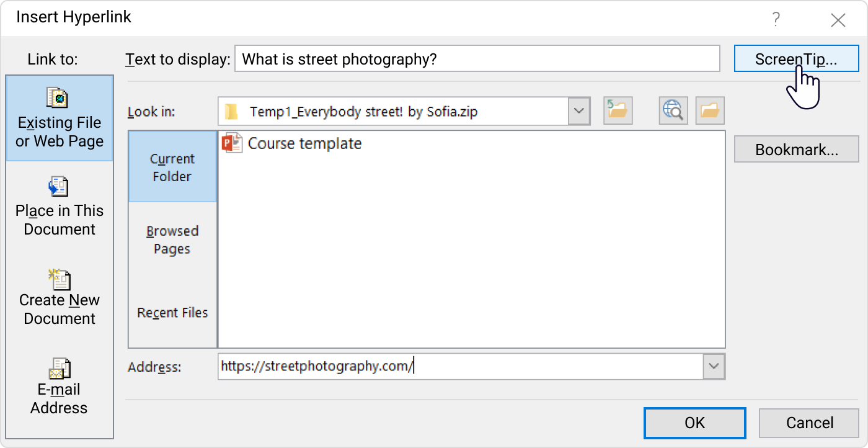Click the Help question mark
Screen dimensions: 868x448
[x=775, y=20]
